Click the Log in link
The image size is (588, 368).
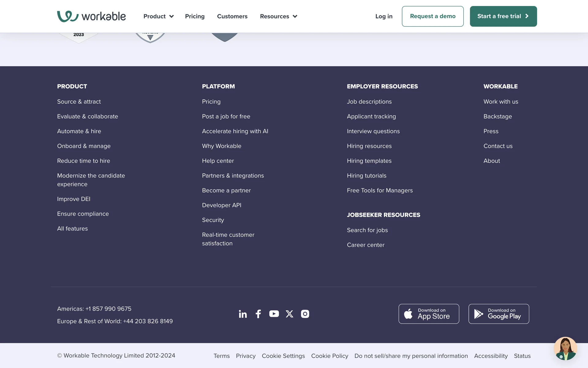[384, 16]
